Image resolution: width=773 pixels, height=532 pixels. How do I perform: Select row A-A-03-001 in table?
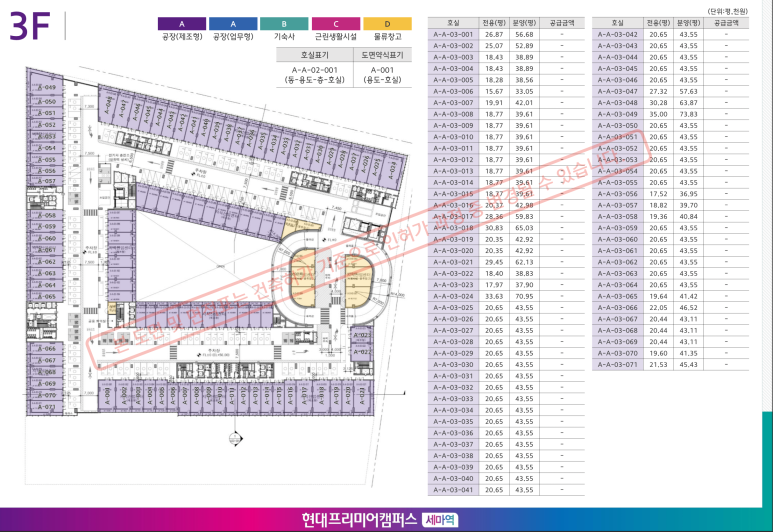(x=506, y=35)
